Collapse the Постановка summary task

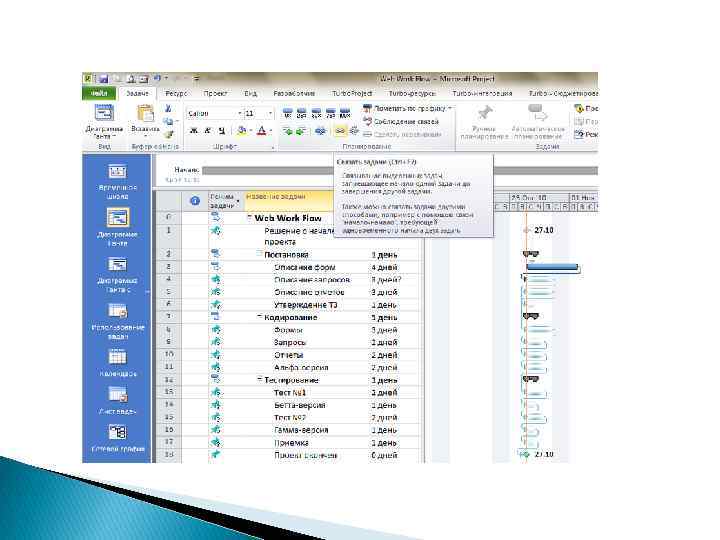point(259,253)
